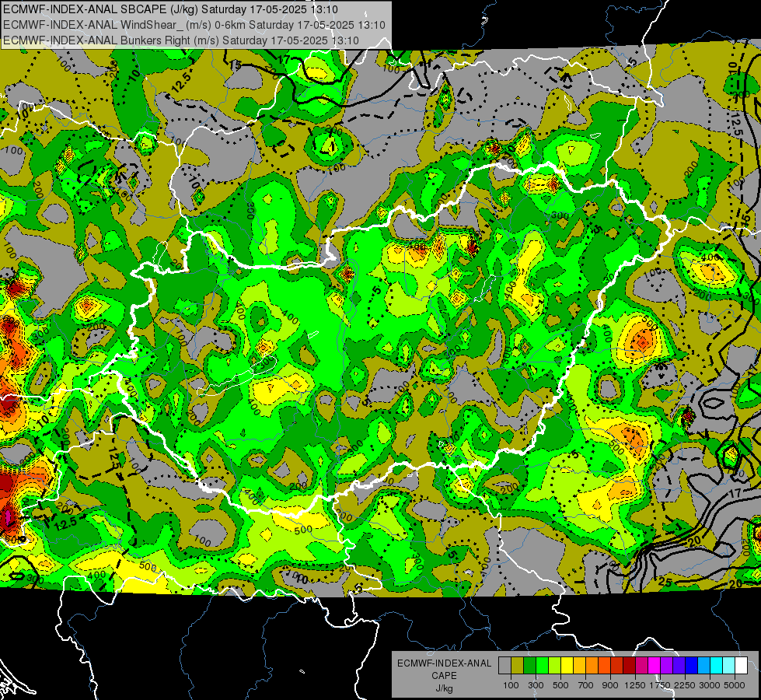Select the dark green legend swatch

tap(529, 665)
